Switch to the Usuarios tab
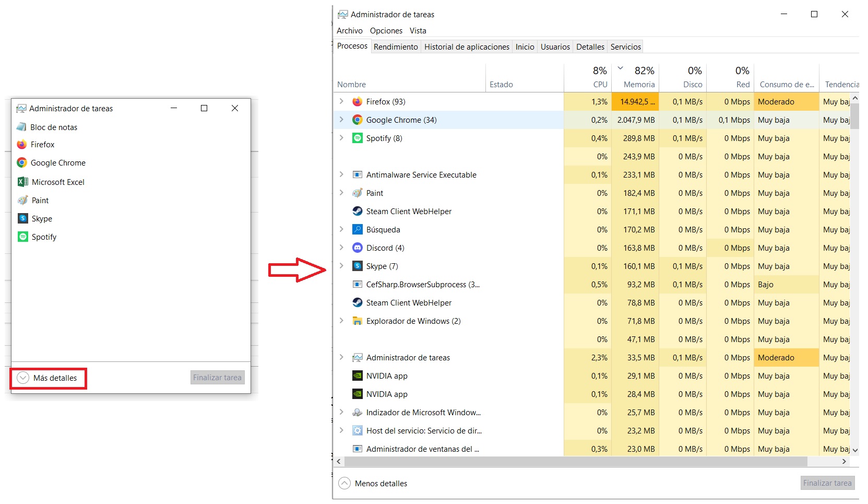This screenshot has height=504, width=868. click(555, 47)
